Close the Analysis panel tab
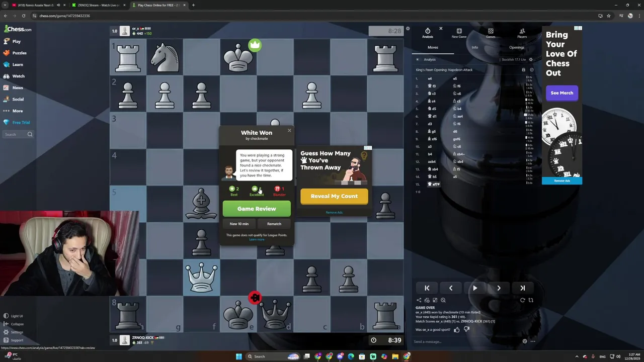The width and height of the screenshot is (644, 362). (x=441, y=29)
